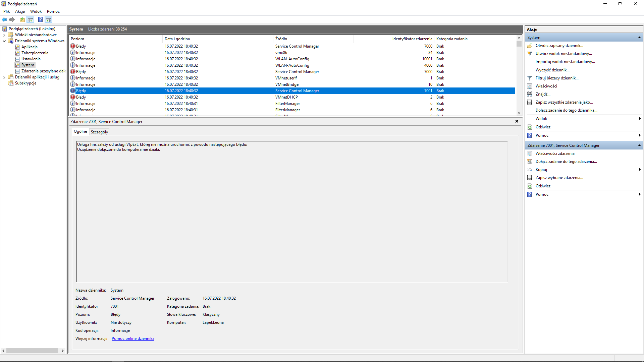The width and height of the screenshot is (644, 362).
Task: Click the Zapisz wybrane zdarzenia disk icon
Action: (530, 178)
